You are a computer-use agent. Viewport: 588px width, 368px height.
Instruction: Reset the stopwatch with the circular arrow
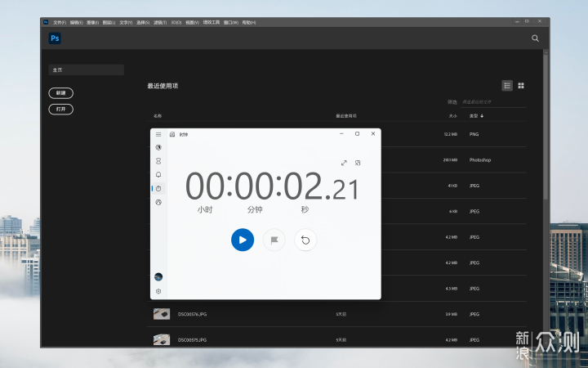[x=305, y=240]
